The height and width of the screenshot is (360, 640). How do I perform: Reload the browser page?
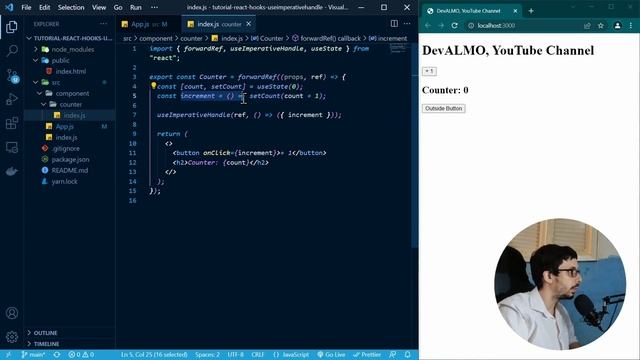454,25
